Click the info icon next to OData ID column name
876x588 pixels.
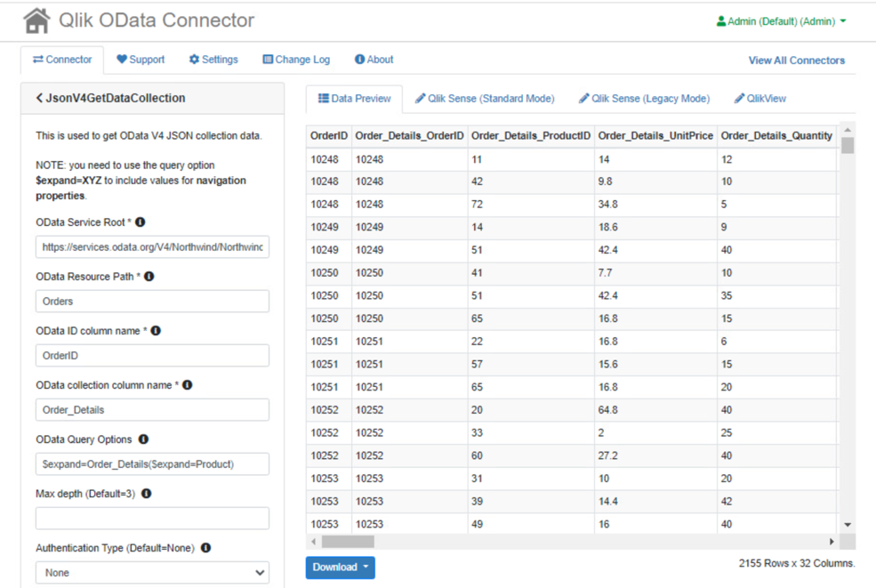pyautogui.click(x=156, y=331)
